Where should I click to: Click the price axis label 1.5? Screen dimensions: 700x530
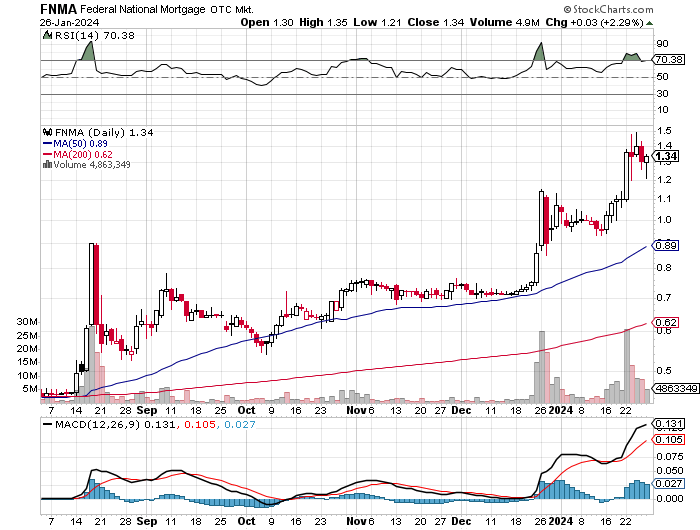pyautogui.click(x=664, y=131)
